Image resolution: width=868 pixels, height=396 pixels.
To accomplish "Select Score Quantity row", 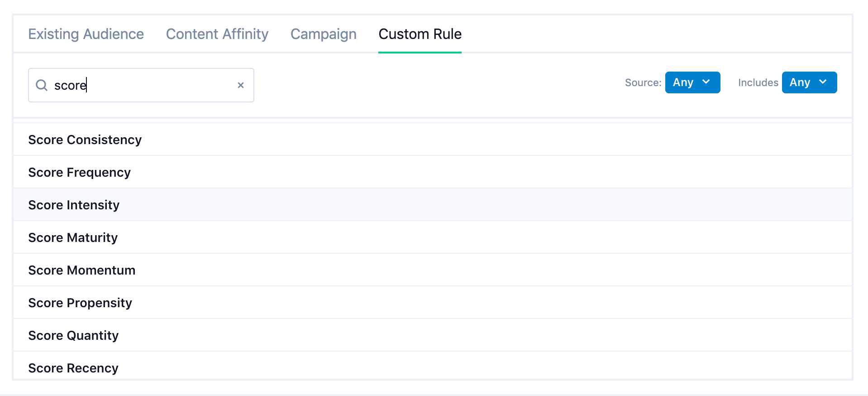I will click(433, 335).
